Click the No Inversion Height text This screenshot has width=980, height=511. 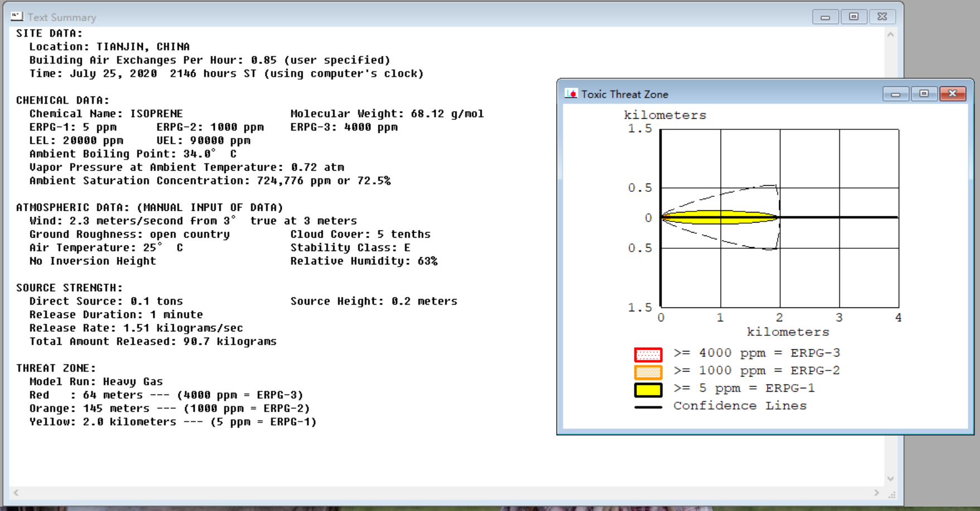pyautogui.click(x=93, y=261)
